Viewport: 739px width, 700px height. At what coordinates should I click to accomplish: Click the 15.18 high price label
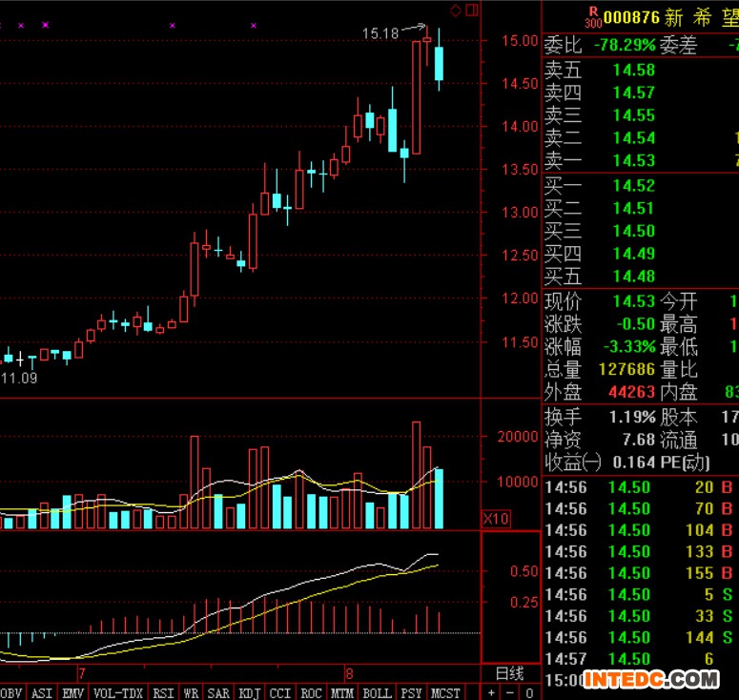[380, 33]
